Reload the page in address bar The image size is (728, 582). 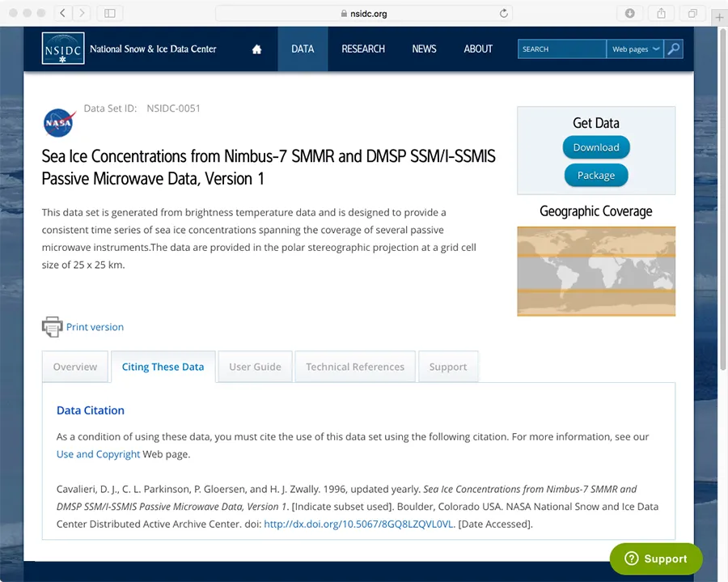tap(504, 13)
